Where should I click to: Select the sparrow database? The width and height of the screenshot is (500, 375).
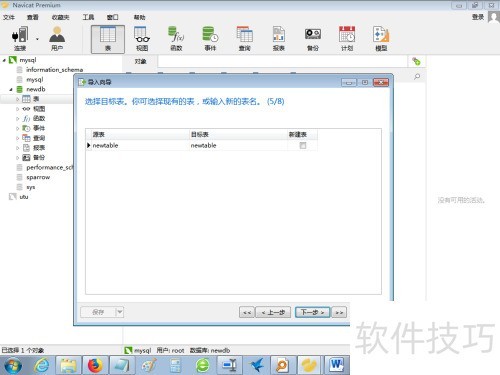(38, 177)
